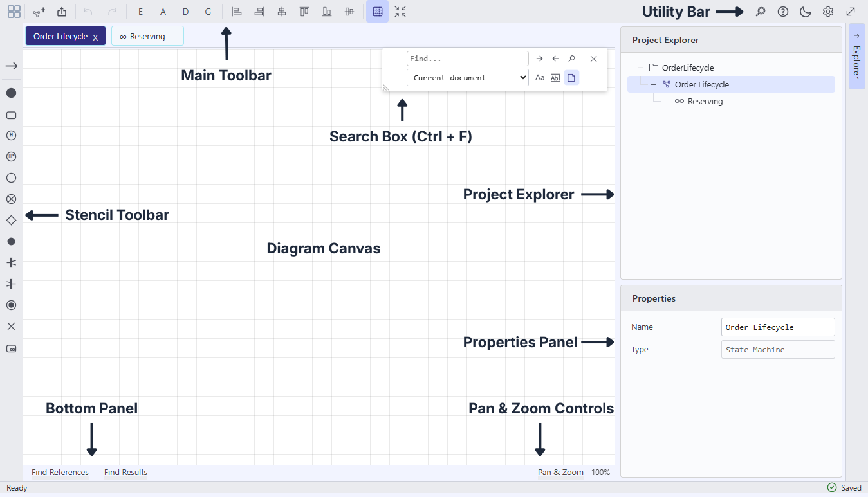Select the diamond choice stencil

coord(11,221)
